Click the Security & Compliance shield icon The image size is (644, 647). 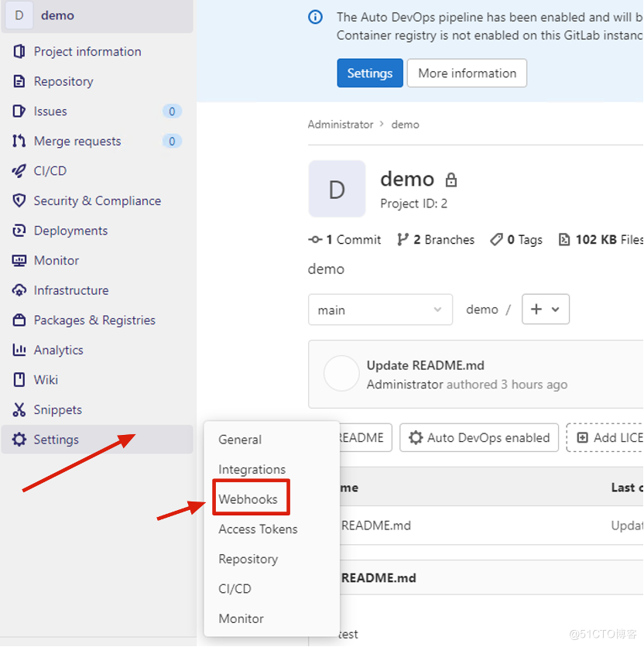pos(19,200)
